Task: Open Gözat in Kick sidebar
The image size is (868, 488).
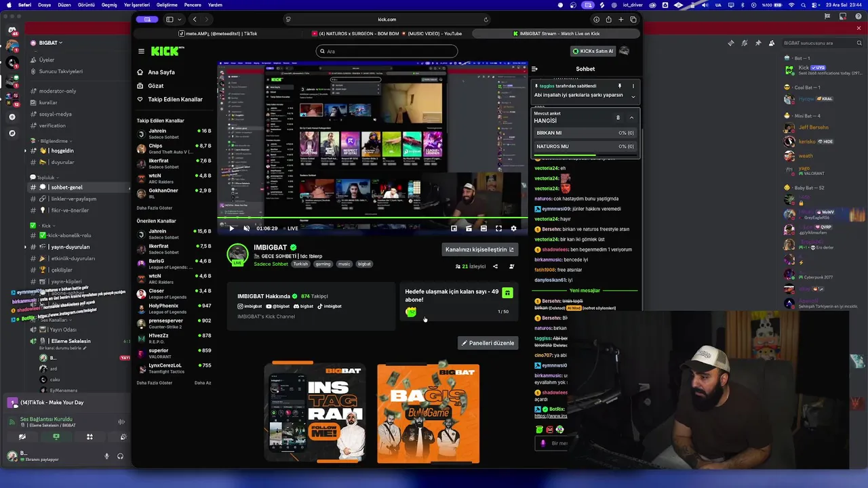Action: click(x=150, y=86)
